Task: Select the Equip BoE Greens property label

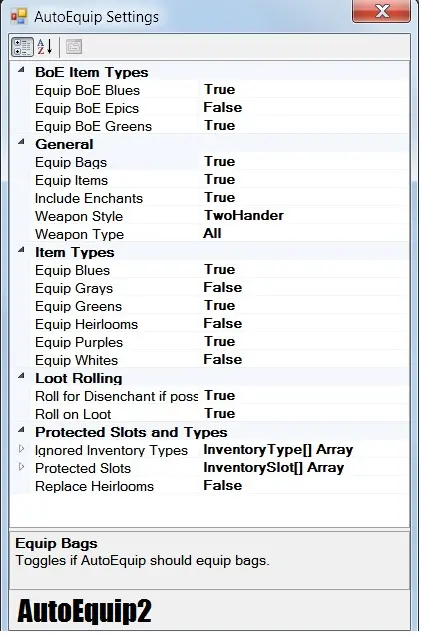Action: (94, 126)
